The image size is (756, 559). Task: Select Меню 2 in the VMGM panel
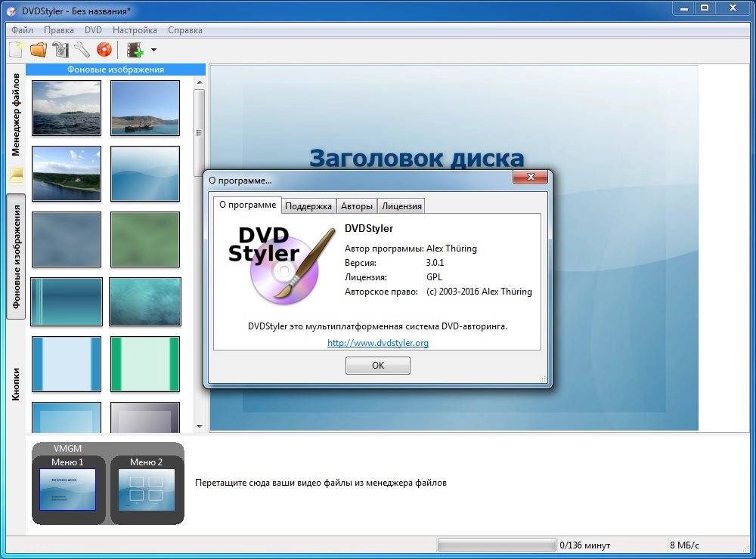[x=147, y=490]
